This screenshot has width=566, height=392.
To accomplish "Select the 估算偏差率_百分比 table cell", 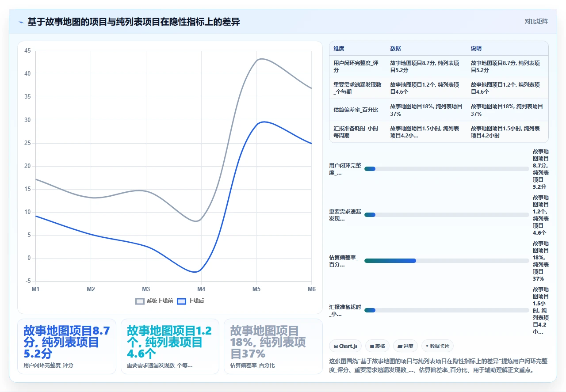I will (x=358, y=110).
